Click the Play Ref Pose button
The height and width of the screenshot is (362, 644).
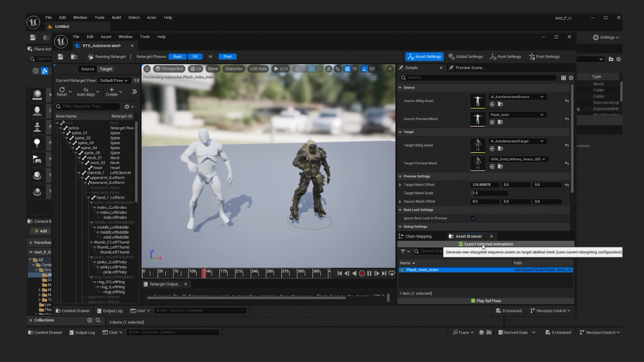[x=486, y=300]
